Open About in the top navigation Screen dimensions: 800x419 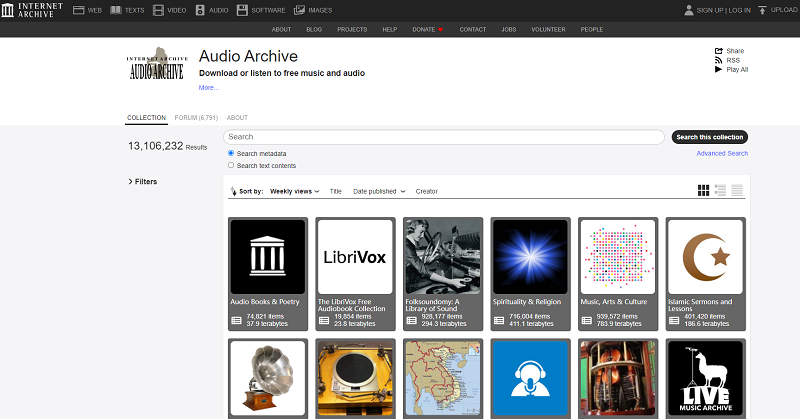(281, 30)
